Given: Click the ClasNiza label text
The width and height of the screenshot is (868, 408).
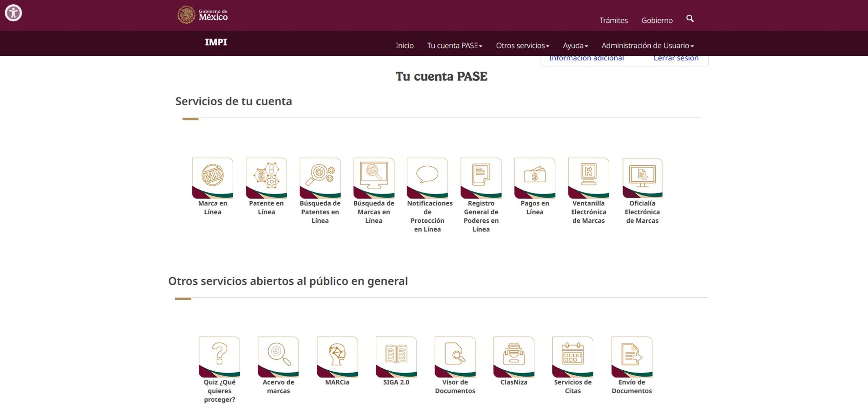Looking at the screenshot, I should [514, 382].
